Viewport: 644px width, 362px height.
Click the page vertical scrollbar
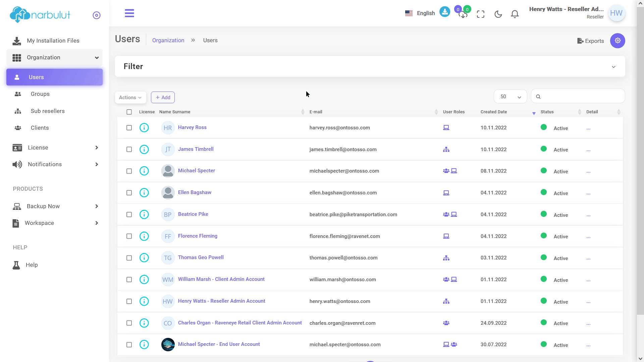coord(640,161)
